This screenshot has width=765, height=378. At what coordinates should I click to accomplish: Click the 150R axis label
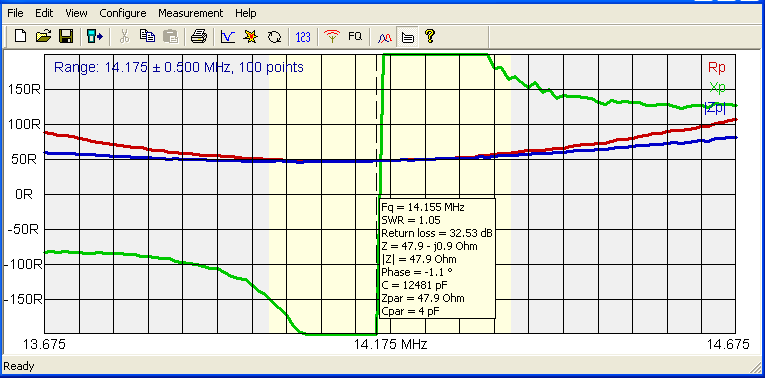point(24,89)
